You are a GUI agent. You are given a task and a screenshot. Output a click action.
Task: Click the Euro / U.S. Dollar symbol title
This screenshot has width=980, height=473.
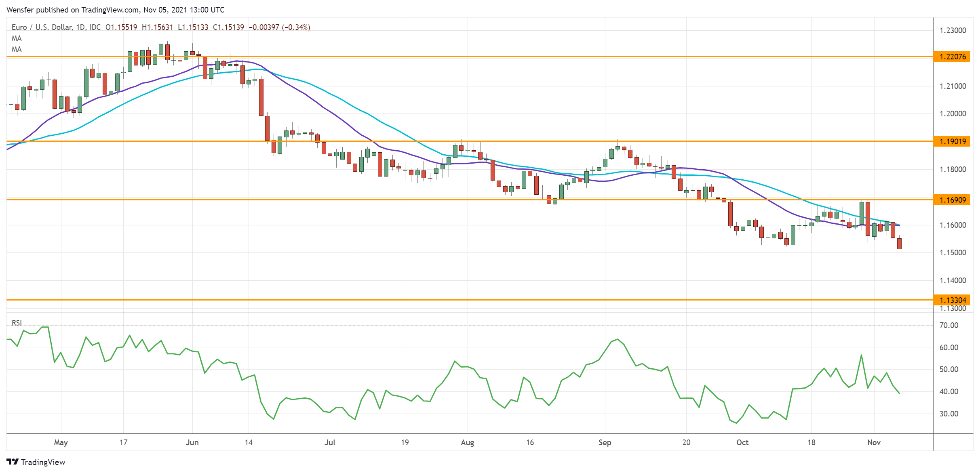point(42,27)
